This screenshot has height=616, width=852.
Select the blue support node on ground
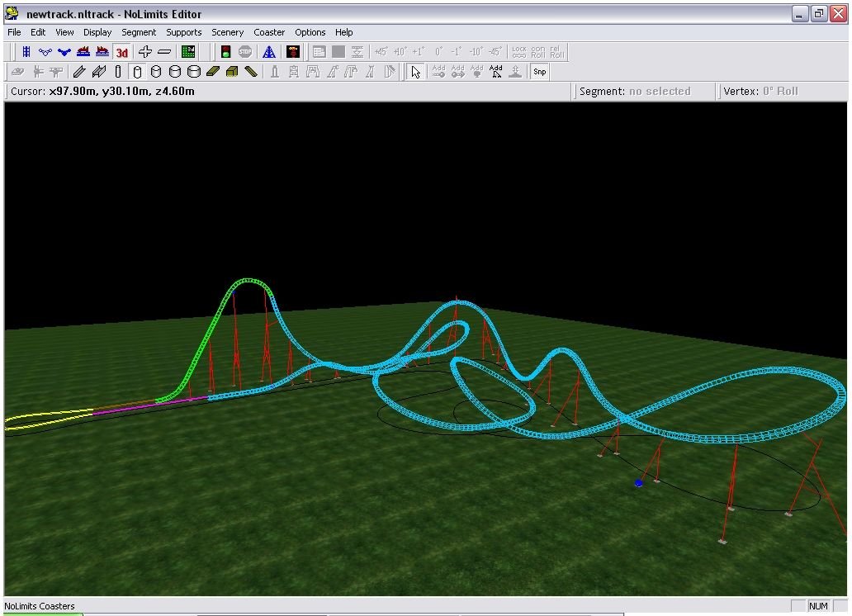pos(638,483)
